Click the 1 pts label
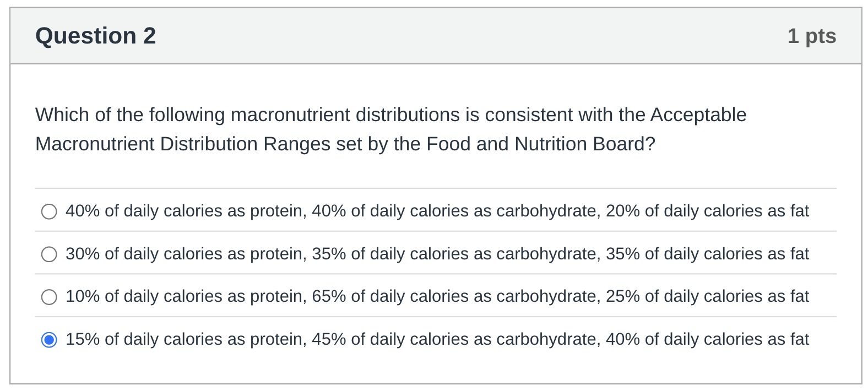 click(813, 35)
